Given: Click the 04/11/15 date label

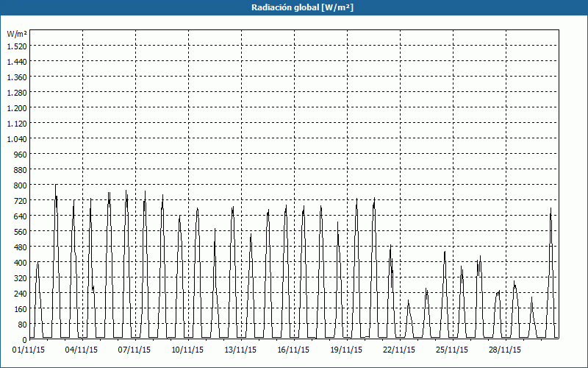Looking at the screenshot, I should (x=82, y=350).
